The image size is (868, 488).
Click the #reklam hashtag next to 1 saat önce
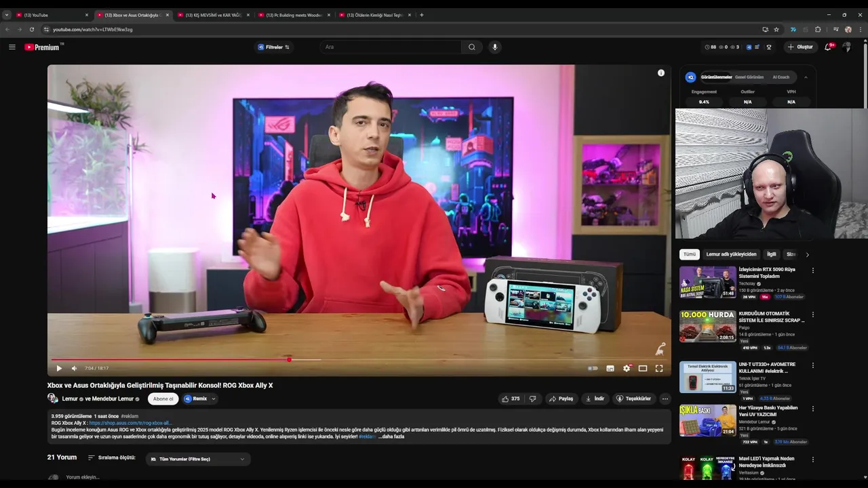tap(130, 416)
